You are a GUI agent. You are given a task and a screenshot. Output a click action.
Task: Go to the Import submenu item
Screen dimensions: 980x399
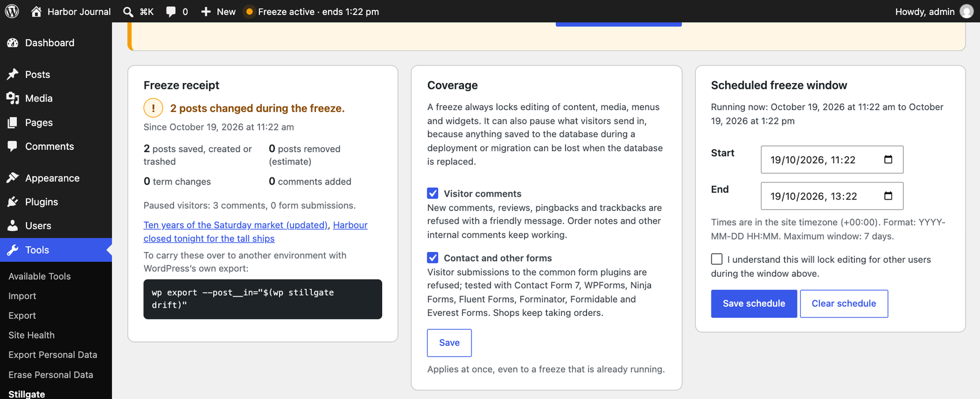[22, 296]
